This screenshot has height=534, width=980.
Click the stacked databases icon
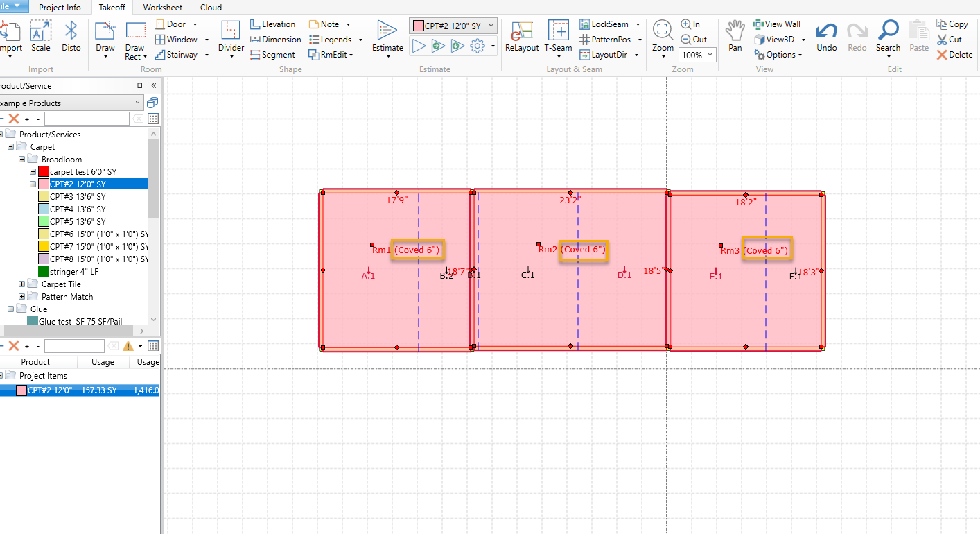152,103
